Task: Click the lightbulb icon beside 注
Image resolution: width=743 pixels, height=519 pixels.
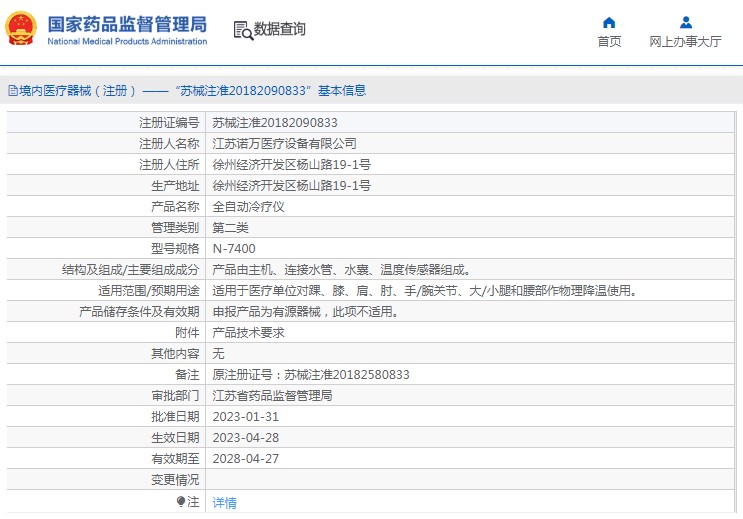Action: point(181,501)
